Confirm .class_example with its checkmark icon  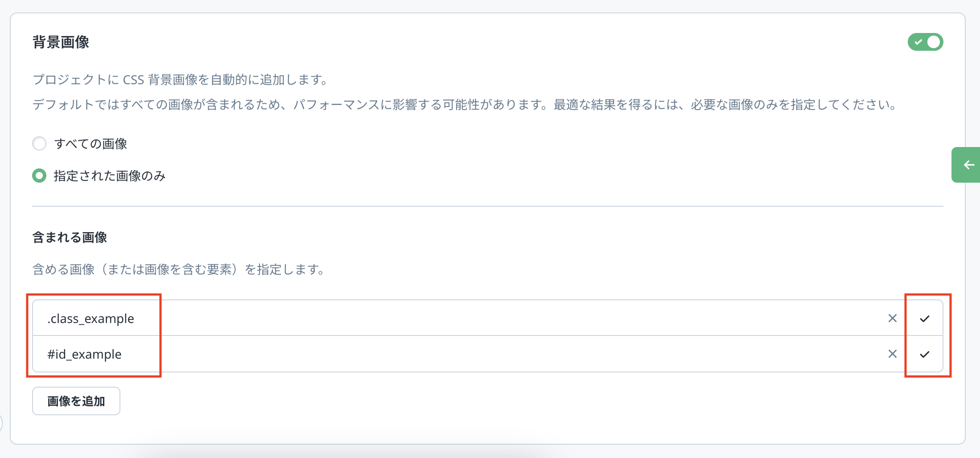tap(925, 318)
